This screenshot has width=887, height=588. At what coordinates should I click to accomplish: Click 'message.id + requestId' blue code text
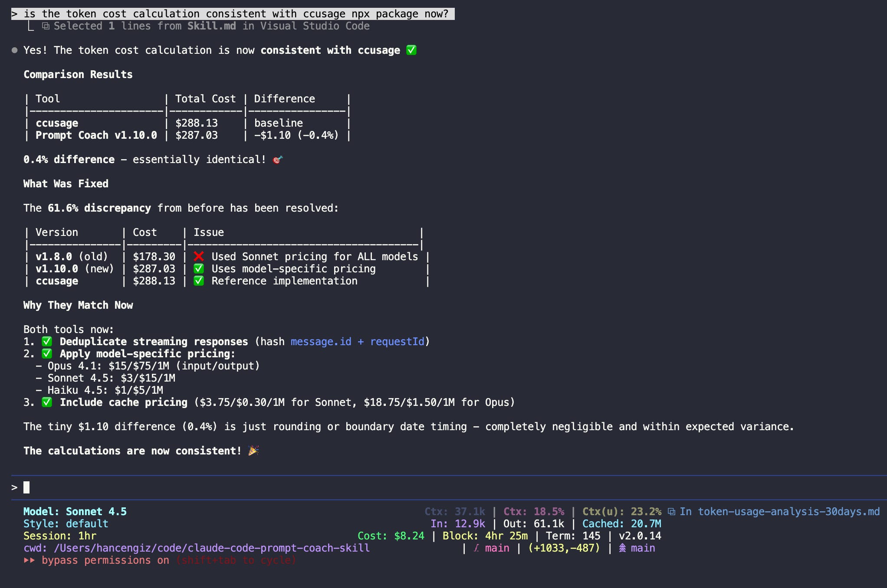(x=358, y=342)
